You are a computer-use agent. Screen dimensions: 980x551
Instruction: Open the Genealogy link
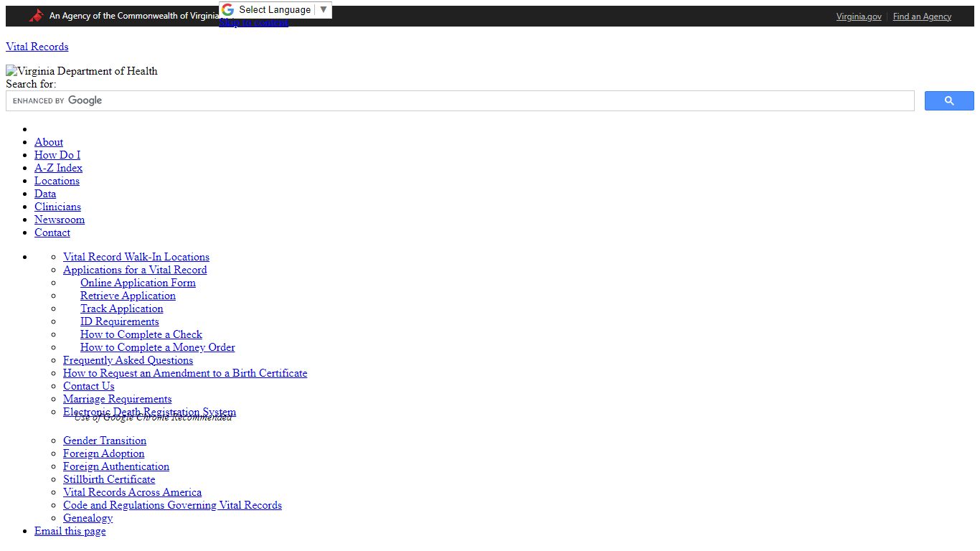tap(88, 518)
